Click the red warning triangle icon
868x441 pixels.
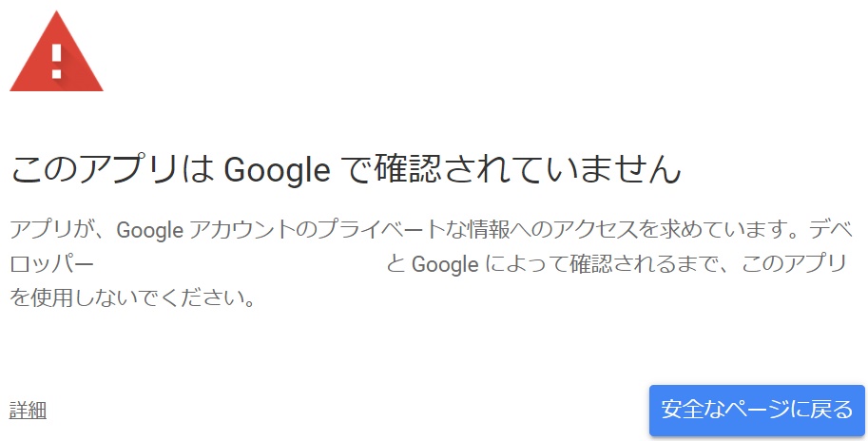(56, 52)
